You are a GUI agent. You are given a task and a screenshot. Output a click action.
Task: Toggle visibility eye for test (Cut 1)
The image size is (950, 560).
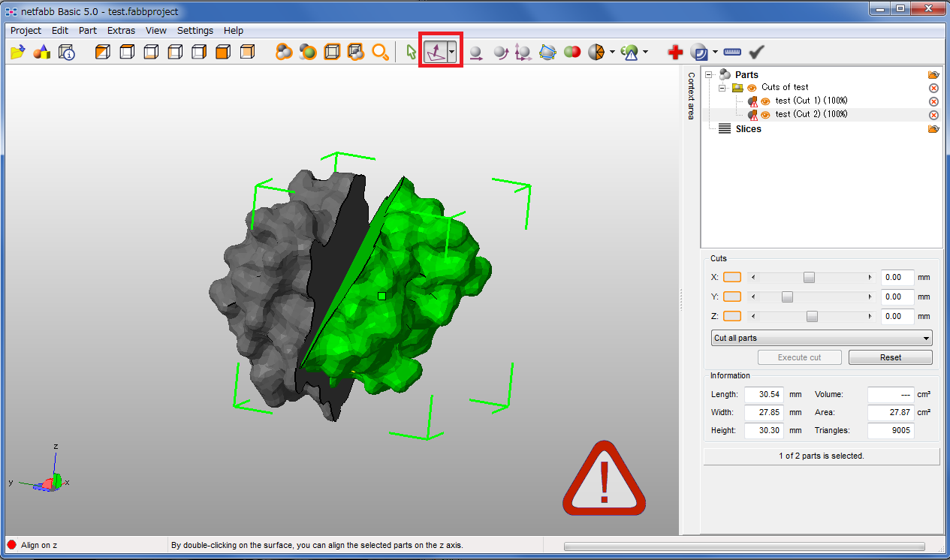(x=765, y=101)
